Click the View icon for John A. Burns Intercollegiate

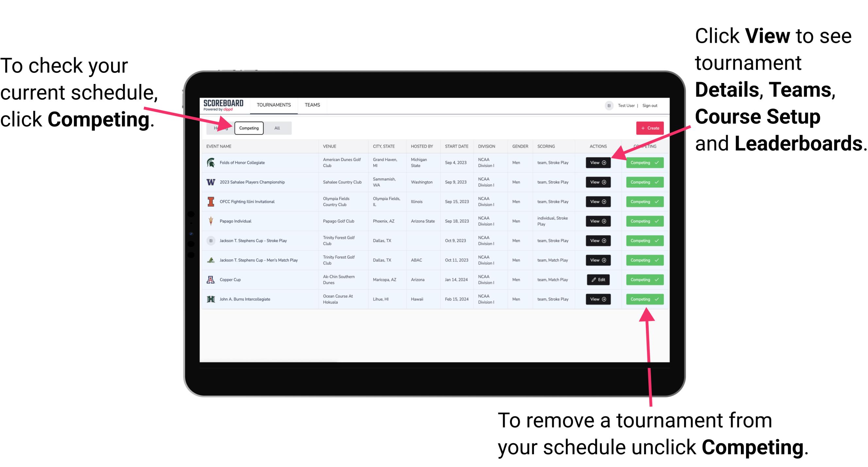[597, 298]
